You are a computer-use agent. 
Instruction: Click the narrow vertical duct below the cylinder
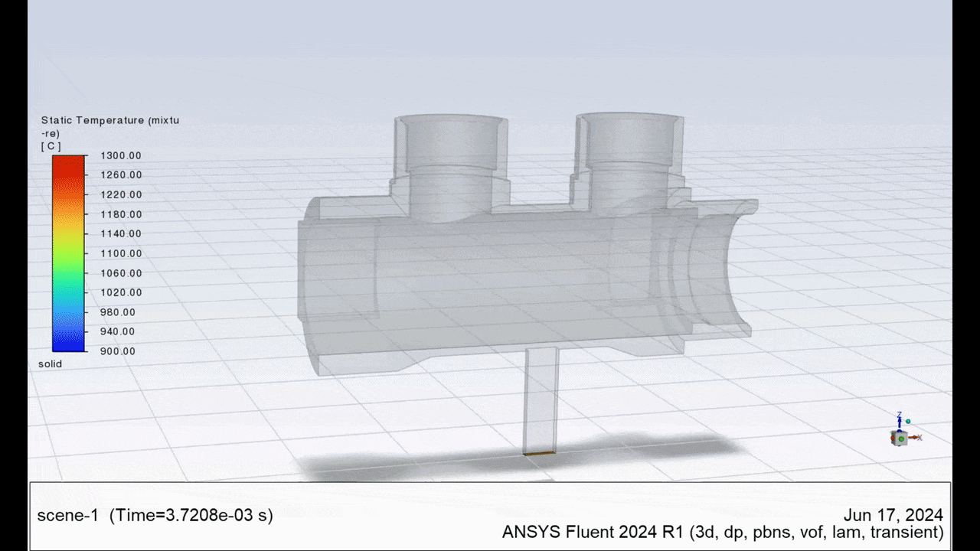(541, 399)
